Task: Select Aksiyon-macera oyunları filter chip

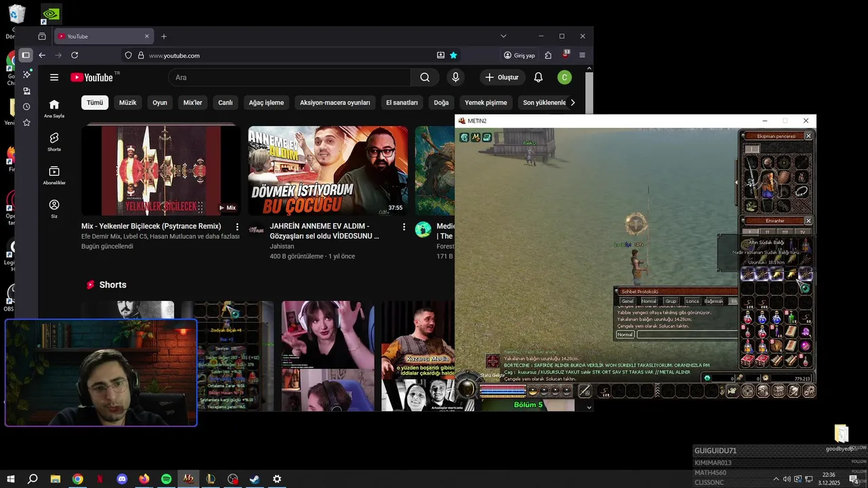Action: click(x=335, y=102)
